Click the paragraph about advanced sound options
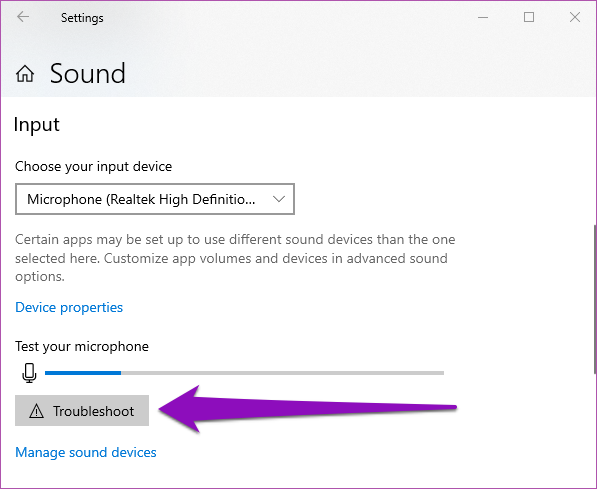This screenshot has height=489, width=597. tap(235, 258)
